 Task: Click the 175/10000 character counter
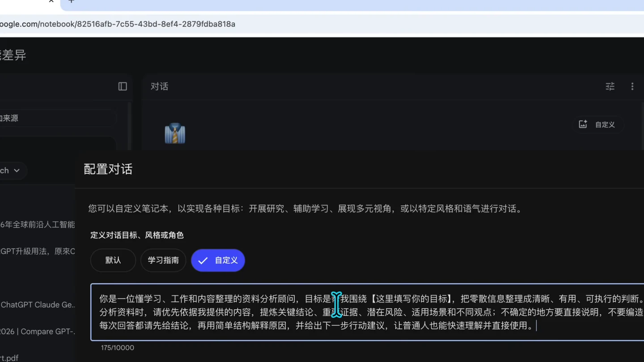click(118, 348)
